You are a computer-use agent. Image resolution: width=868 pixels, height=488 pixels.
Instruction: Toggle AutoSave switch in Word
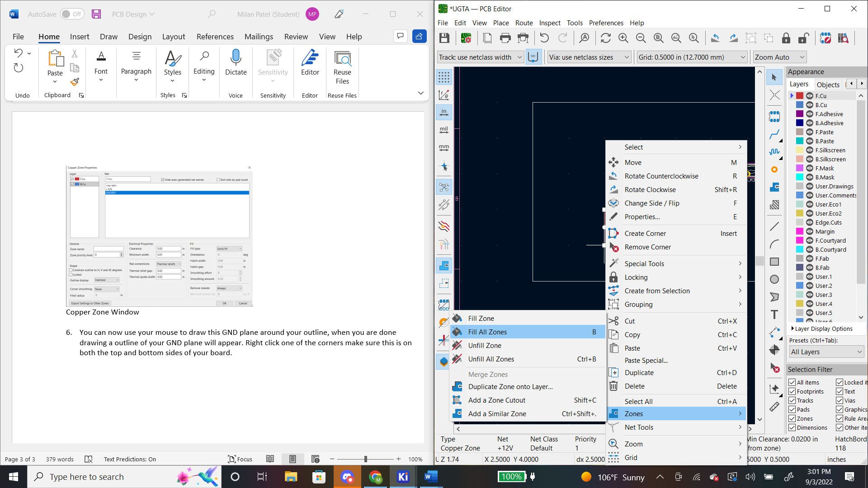coord(72,14)
